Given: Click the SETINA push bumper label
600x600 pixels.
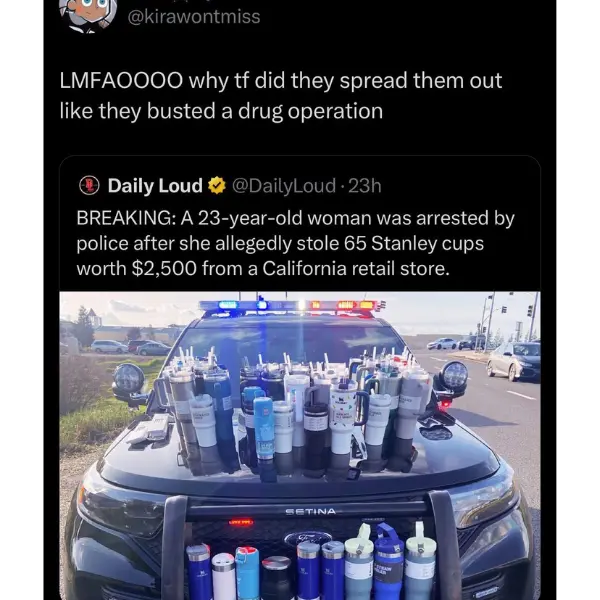Looking at the screenshot, I should click(x=311, y=512).
